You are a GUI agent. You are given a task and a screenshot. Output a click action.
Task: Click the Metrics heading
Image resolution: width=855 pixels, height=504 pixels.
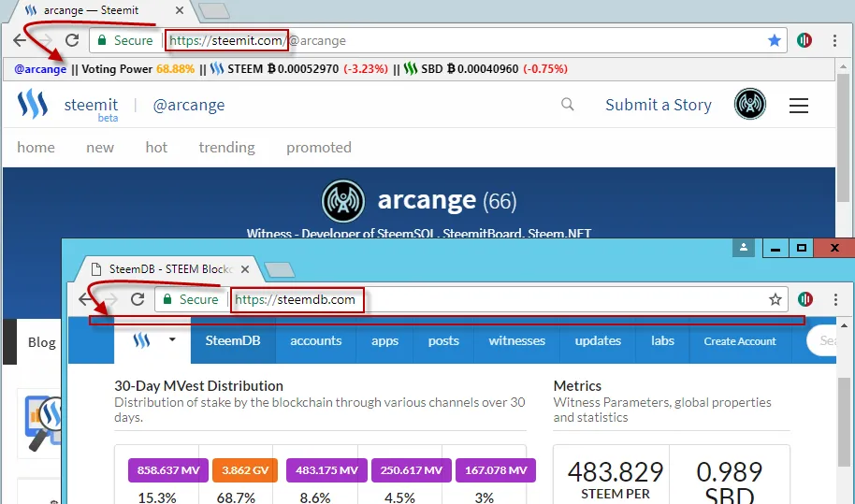577,386
